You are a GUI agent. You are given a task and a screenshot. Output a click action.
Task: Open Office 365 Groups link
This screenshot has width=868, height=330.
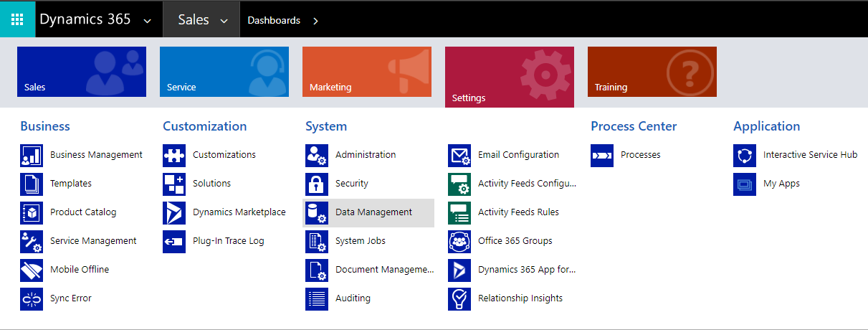click(515, 241)
